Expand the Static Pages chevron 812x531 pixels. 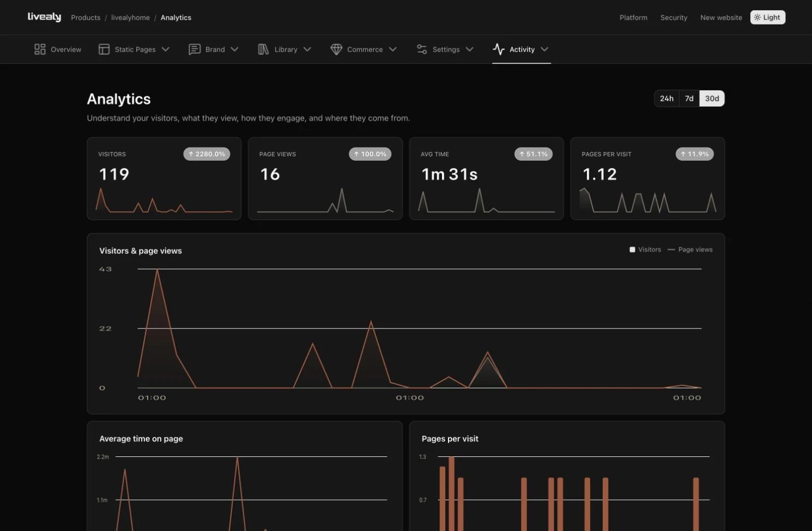point(166,50)
